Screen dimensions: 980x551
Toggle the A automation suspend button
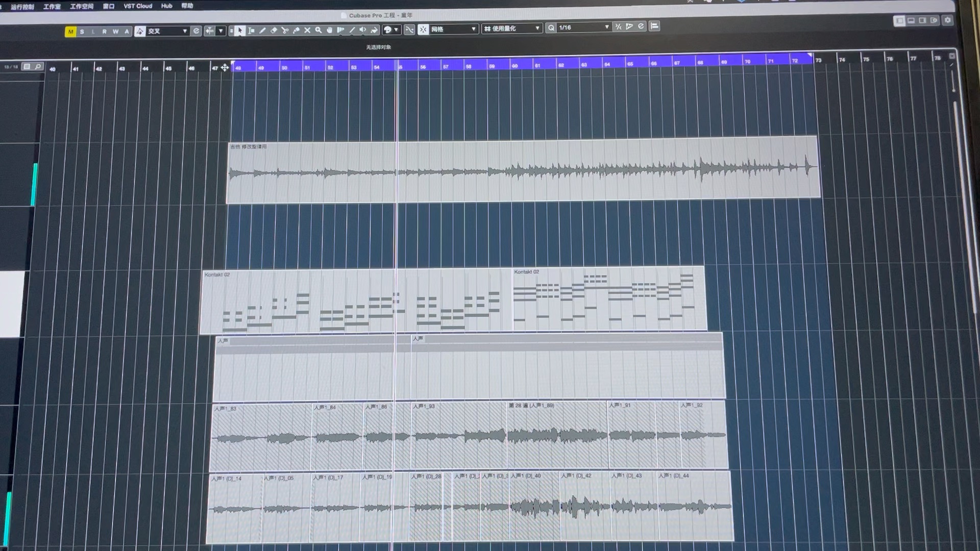coord(127,32)
